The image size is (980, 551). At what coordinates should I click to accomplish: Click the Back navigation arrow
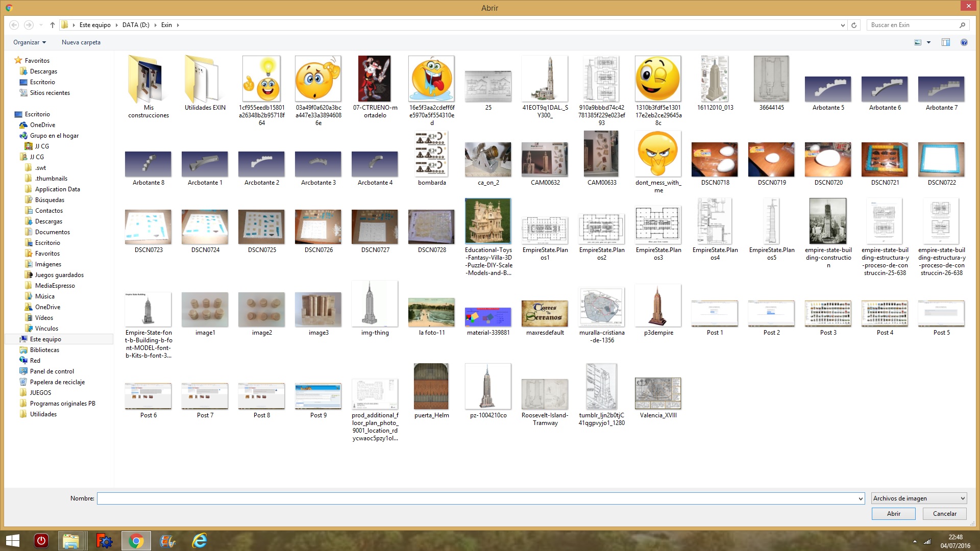pyautogui.click(x=14, y=25)
